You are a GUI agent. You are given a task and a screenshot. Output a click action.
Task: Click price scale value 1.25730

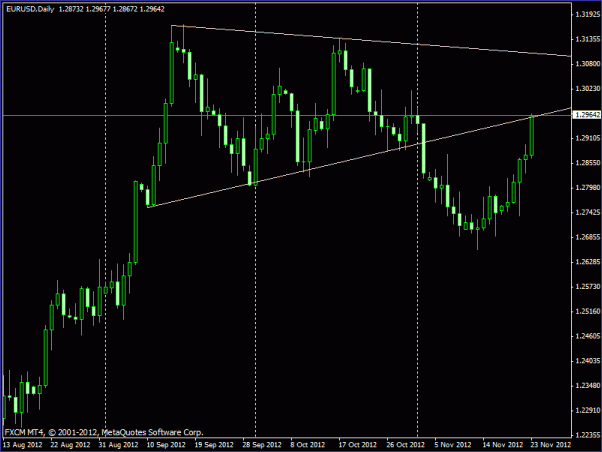(587, 287)
